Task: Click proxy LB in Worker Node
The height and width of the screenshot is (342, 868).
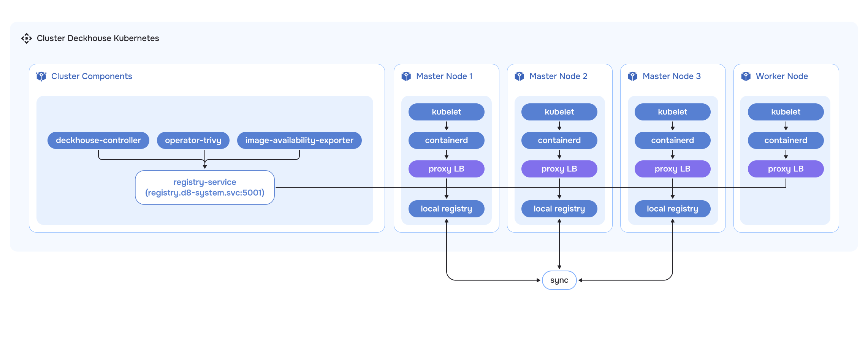Action: (x=786, y=169)
